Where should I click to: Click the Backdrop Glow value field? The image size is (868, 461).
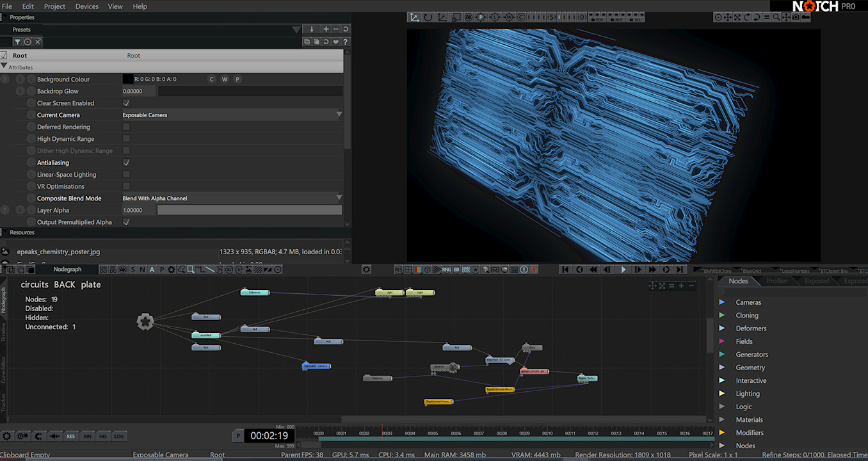(x=139, y=92)
